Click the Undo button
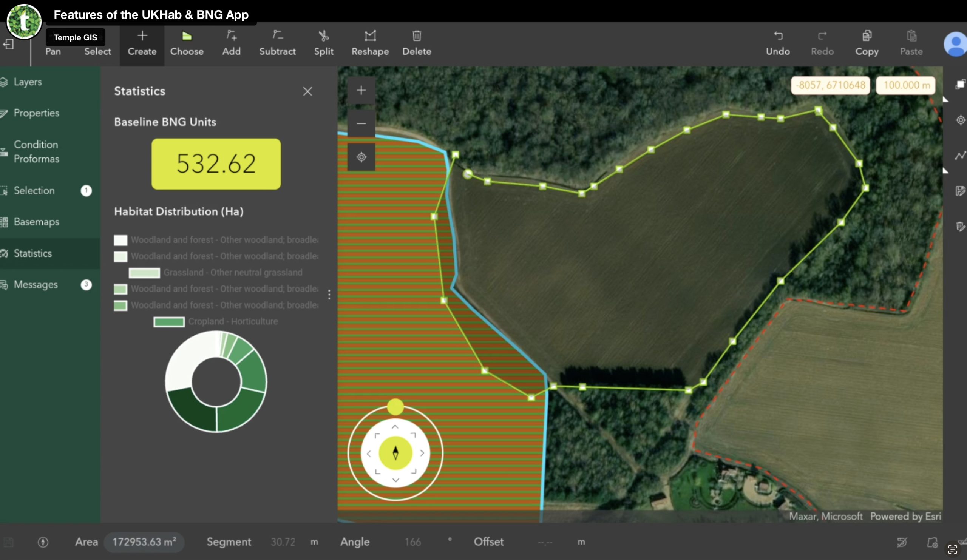Screen dimensions: 967x560 coord(778,42)
